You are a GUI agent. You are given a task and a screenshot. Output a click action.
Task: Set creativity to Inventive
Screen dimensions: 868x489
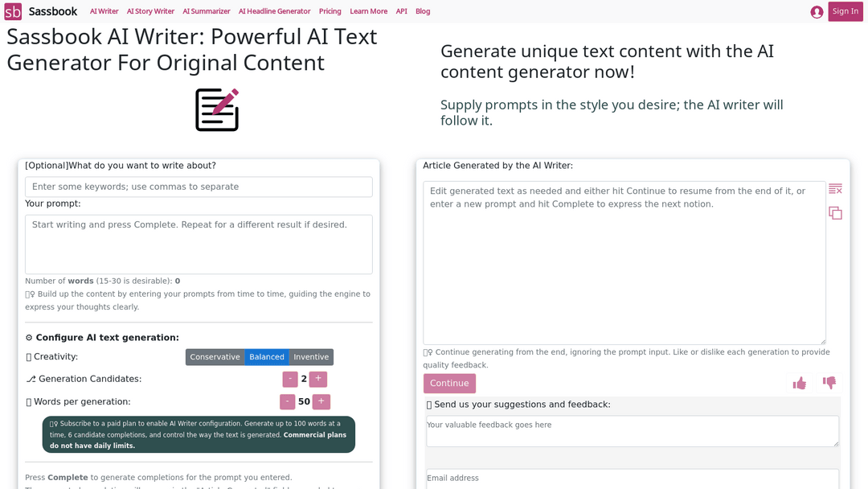pos(311,357)
